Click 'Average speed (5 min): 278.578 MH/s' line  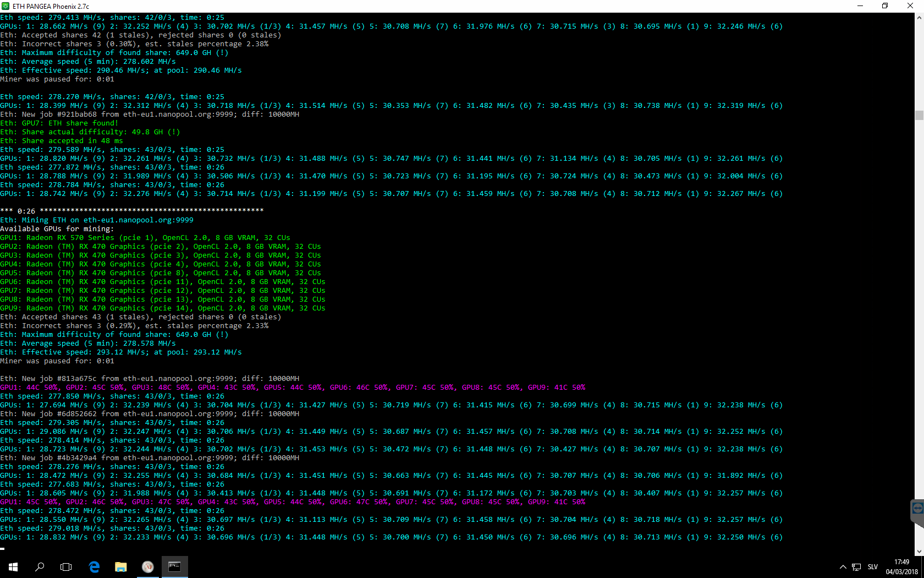88,343
